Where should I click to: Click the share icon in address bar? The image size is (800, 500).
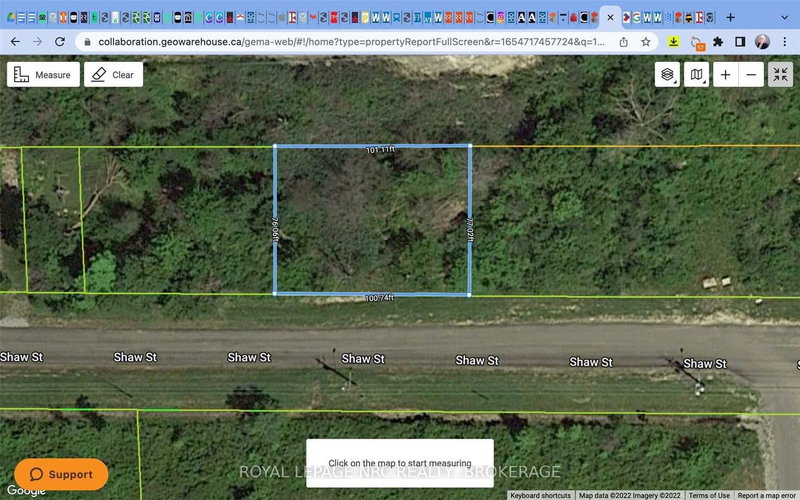[x=623, y=42]
